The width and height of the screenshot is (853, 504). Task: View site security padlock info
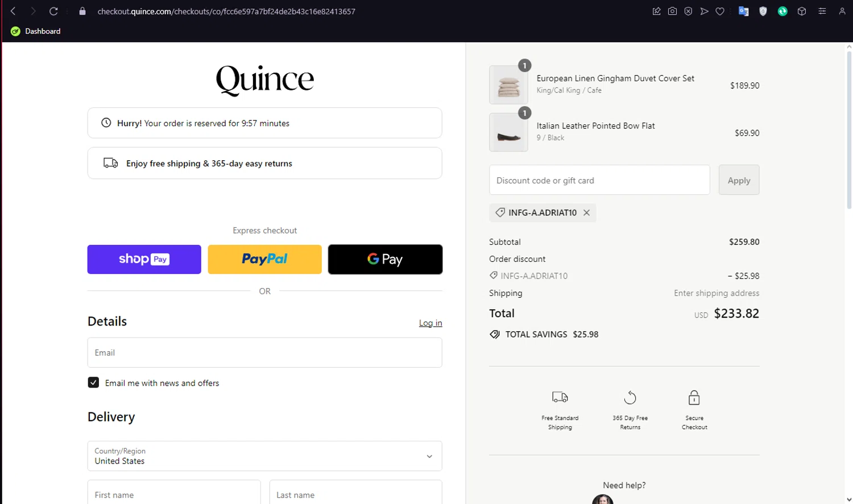[82, 11]
